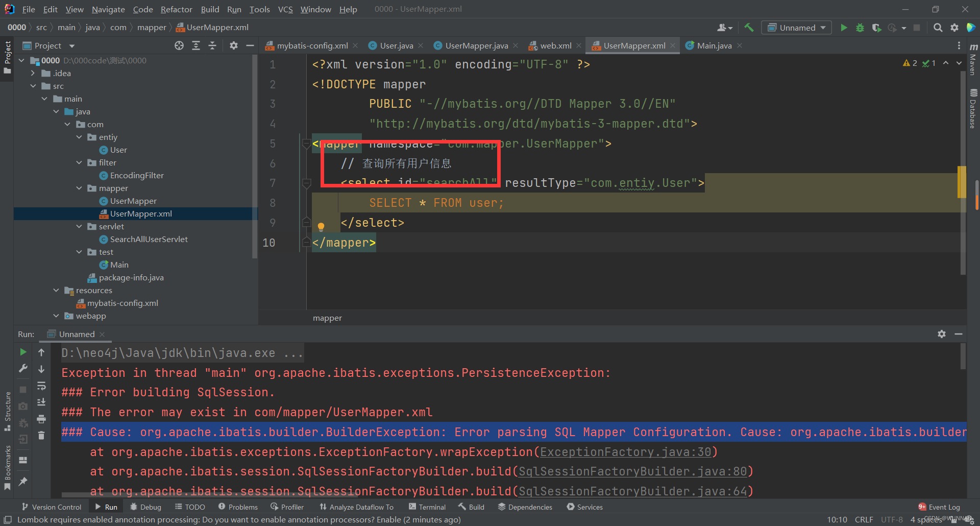
Task: Click the CRLF line separator indicator
Action: (864, 519)
